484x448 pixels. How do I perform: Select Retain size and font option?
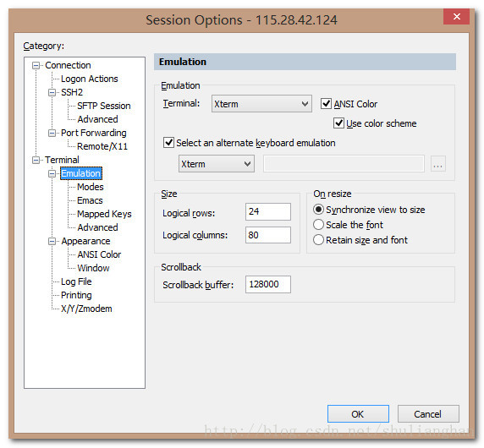pos(318,240)
